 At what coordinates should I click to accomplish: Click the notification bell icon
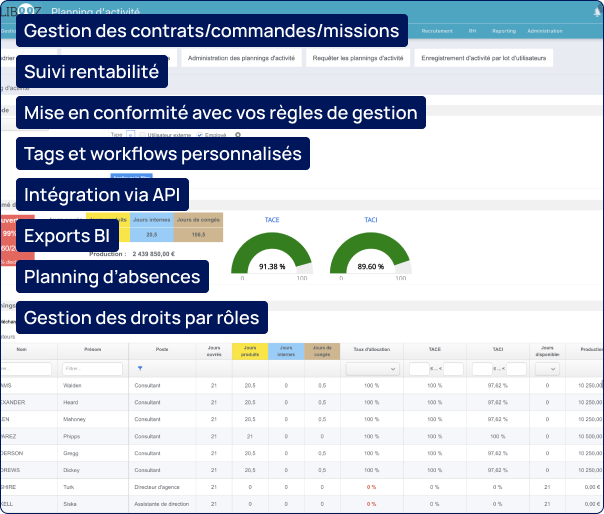(597, 10)
